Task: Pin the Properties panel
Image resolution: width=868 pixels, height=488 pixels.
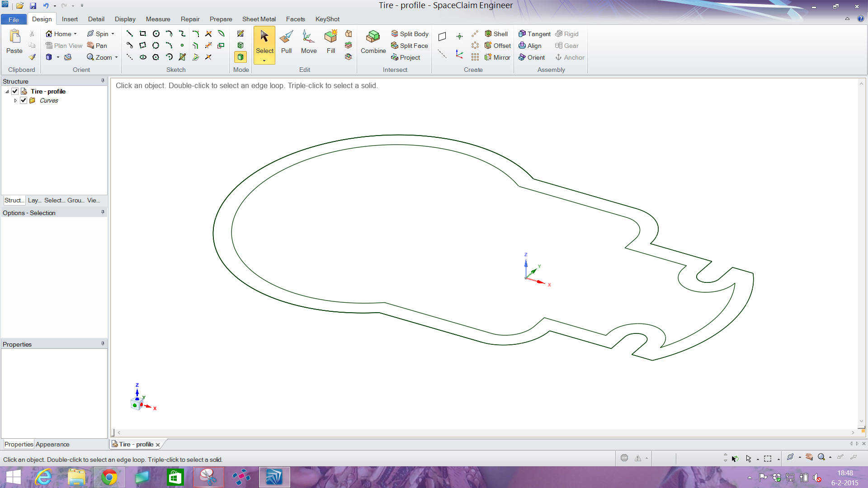Action: [103, 344]
